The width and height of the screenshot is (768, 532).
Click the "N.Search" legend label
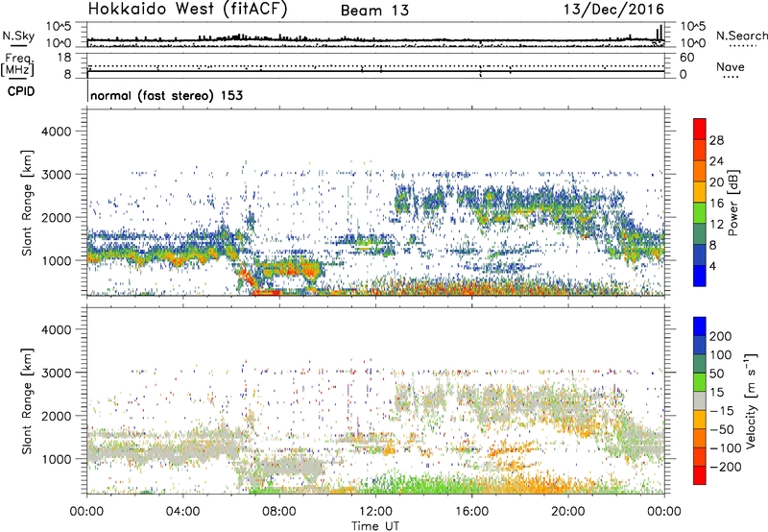pos(742,36)
